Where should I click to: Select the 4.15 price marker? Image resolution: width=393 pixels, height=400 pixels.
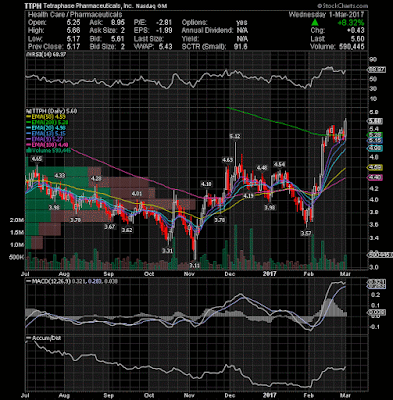[248, 196]
